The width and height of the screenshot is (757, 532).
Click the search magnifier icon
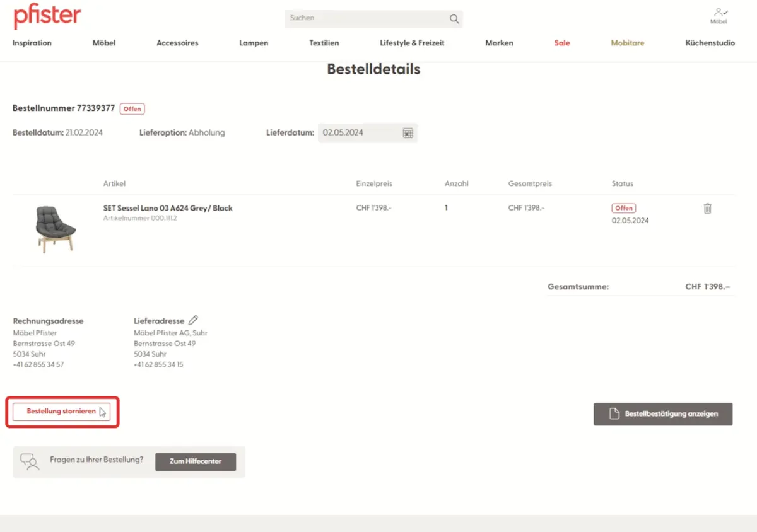[x=454, y=19]
